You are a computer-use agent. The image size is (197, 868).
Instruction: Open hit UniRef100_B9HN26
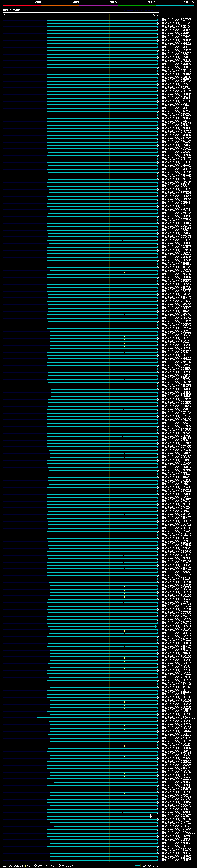tap(176, 30)
